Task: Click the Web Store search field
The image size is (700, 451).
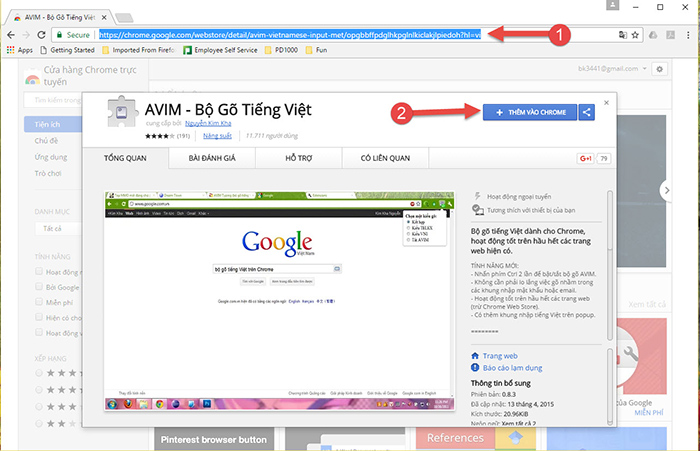Action: pos(53,100)
